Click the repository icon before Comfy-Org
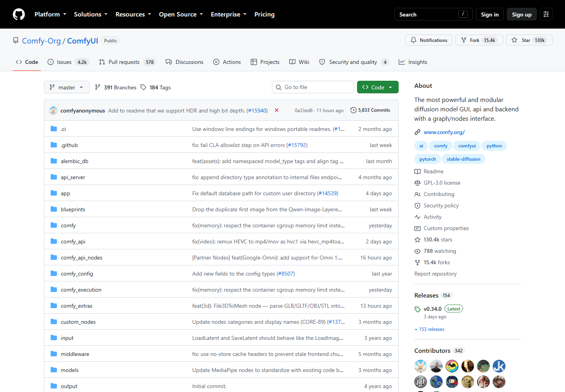 (x=16, y=40)
